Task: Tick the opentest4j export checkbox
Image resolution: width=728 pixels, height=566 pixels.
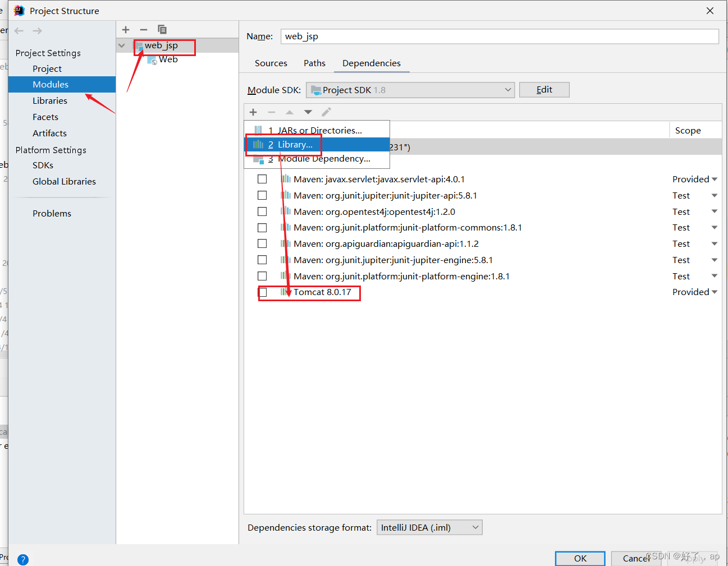Action: (x=262, y=211)
